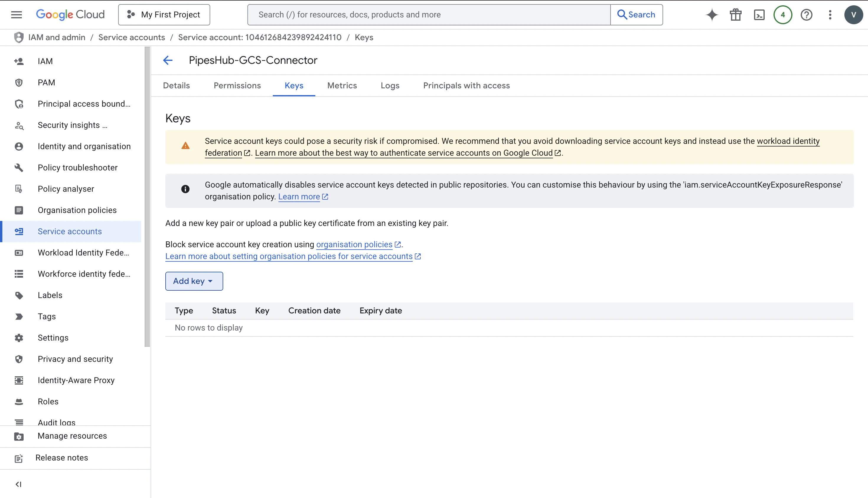
Task: Open the help question mark icon
Action: [806, 15]
